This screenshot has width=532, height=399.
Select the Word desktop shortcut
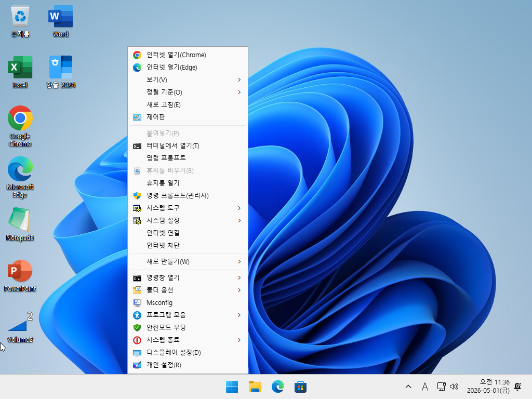click(60, 21)
